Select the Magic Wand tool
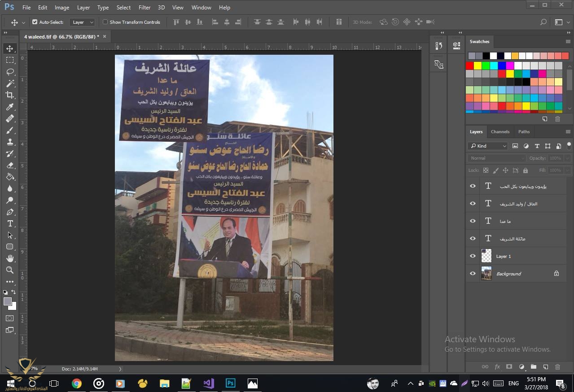The width and height of the screenshot is (574, 392). (x=10, y=83)
